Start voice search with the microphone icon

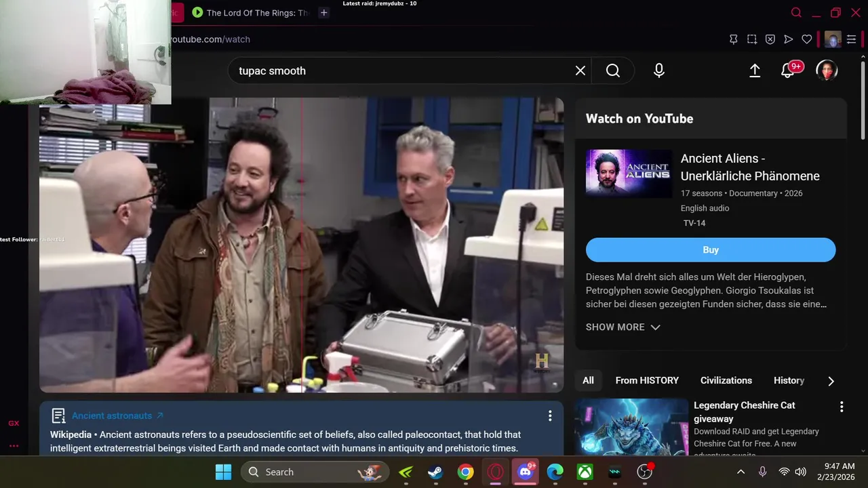659,70
